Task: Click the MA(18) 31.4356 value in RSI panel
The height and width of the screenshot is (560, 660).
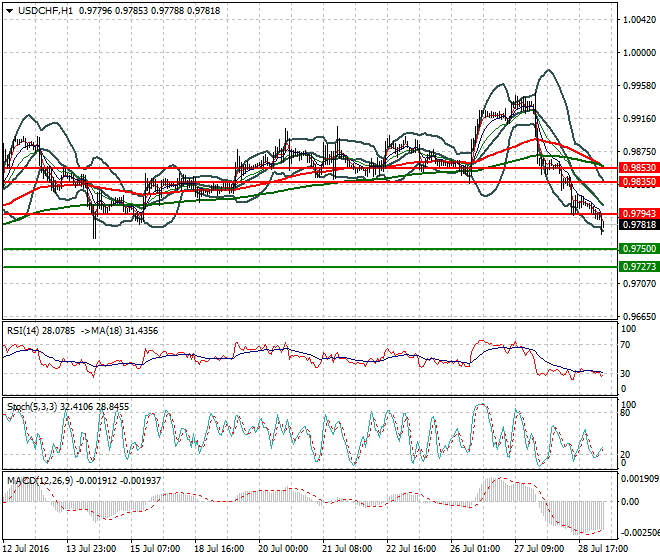Action: click(125, 331)
